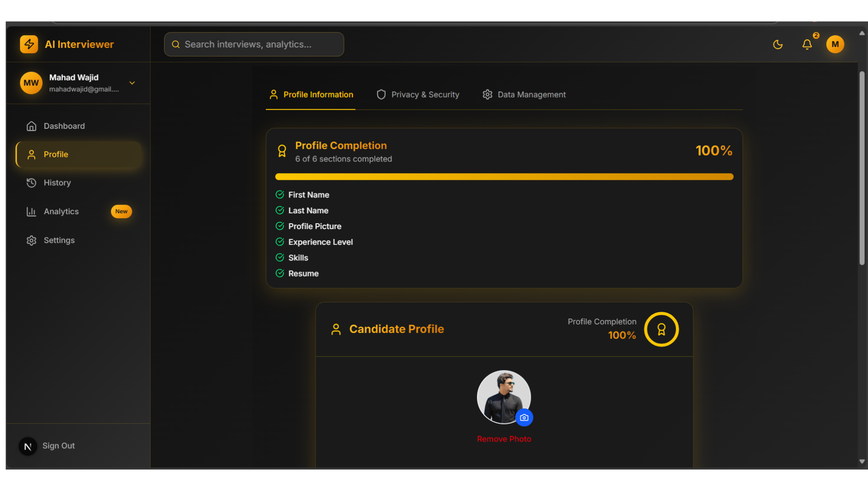Open Analytics section marked New
The image size is (868, 488).
(x=61, y=211)
